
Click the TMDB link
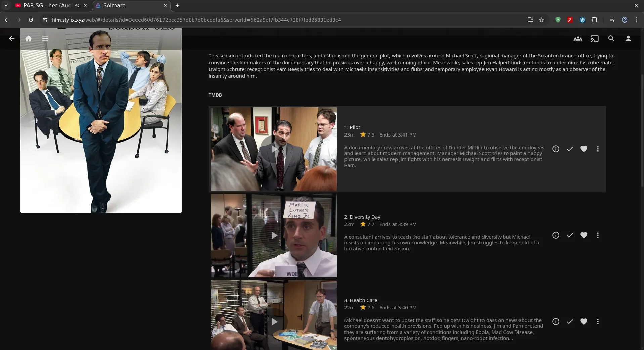[215, 95]
